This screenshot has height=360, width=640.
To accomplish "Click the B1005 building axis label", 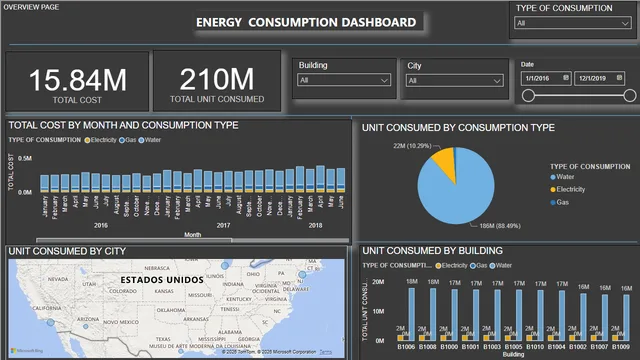I will (x=513, y=347).
